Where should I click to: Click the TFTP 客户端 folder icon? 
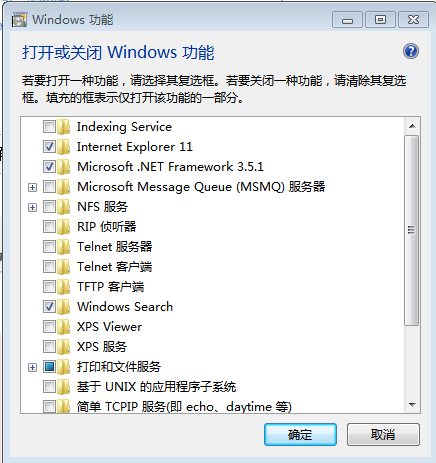pos(63,287)
